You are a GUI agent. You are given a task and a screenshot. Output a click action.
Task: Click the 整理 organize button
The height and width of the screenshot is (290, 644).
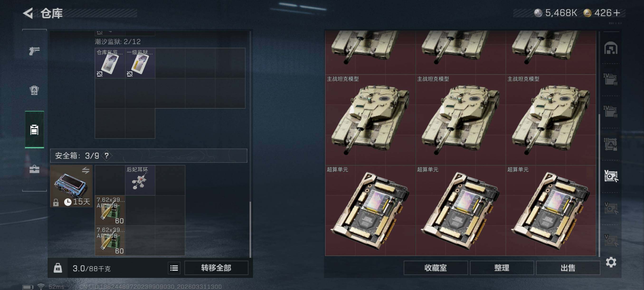[x=502, y=268]
